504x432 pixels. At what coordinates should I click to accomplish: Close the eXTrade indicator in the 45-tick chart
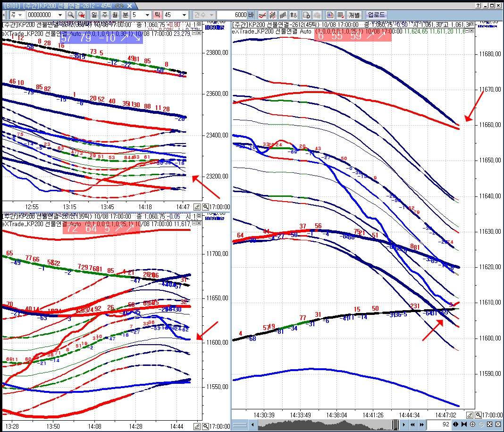(471, 31)
